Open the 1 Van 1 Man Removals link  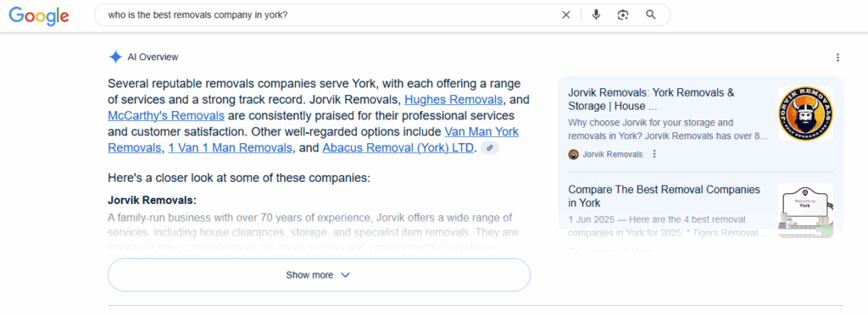231,148
